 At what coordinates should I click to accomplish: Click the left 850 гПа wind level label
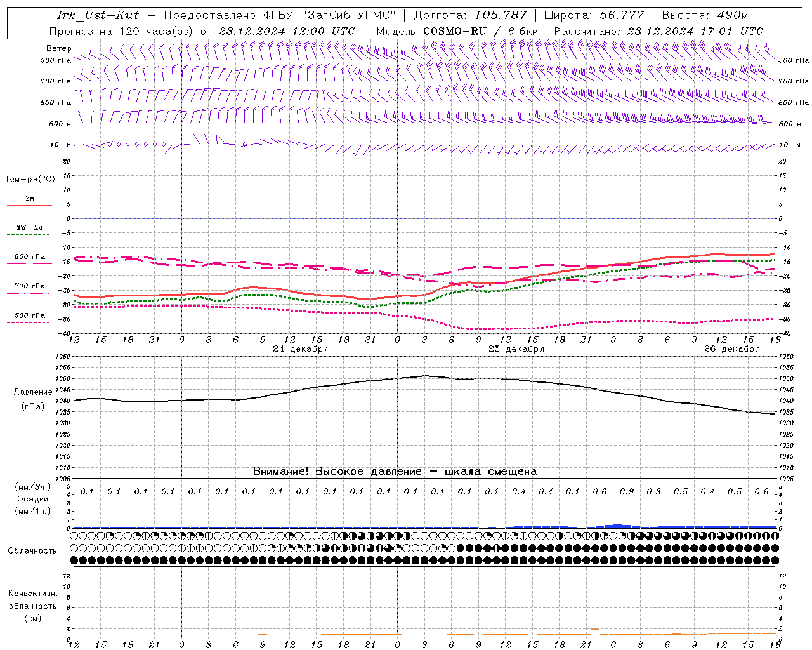click(x=56, y=102)
